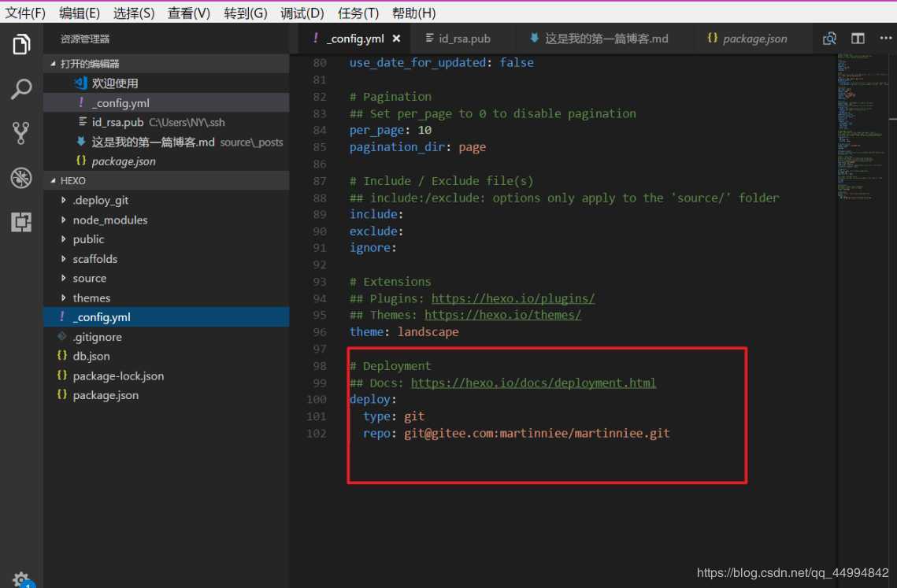The width and height of the screenshot is (897, 588).
Task: Click the repo git@gitee.com line
Action: [516, 433]
